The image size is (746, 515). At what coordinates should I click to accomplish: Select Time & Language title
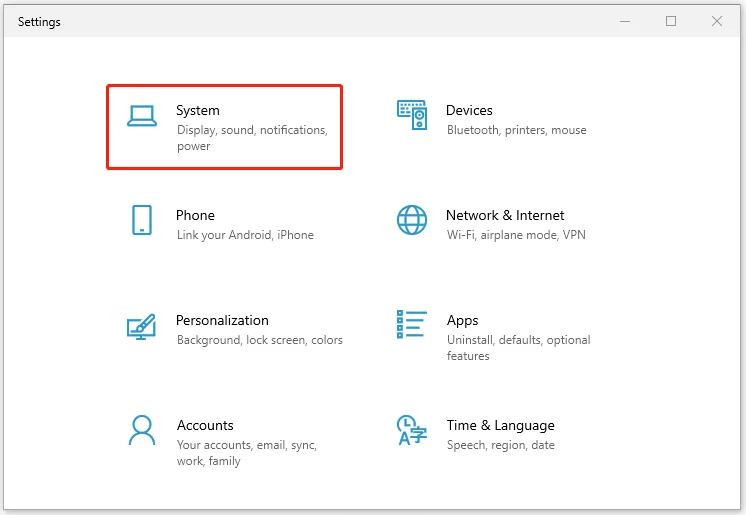pos(501,426)
